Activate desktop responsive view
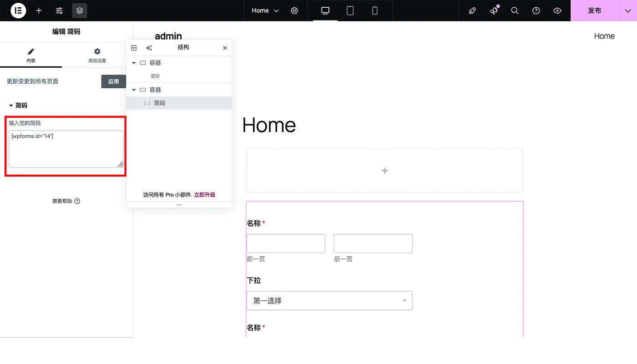The image size is (637, 364). [x=325, y=10]
